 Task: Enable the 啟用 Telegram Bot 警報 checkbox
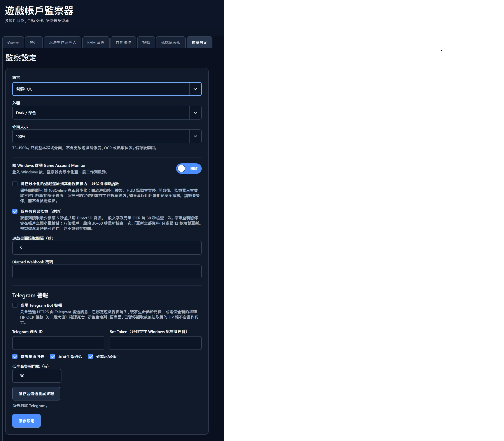pos(15,305)
